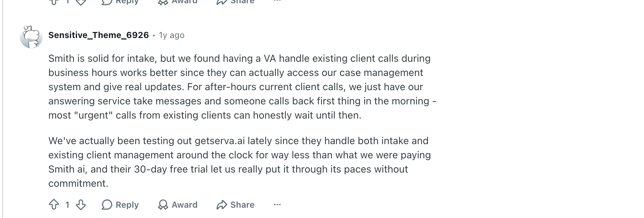Viewport: 644px width, 218px height.
Task: Click the getserva.ai mention in the comment
Action: click(x=220, y=141)
